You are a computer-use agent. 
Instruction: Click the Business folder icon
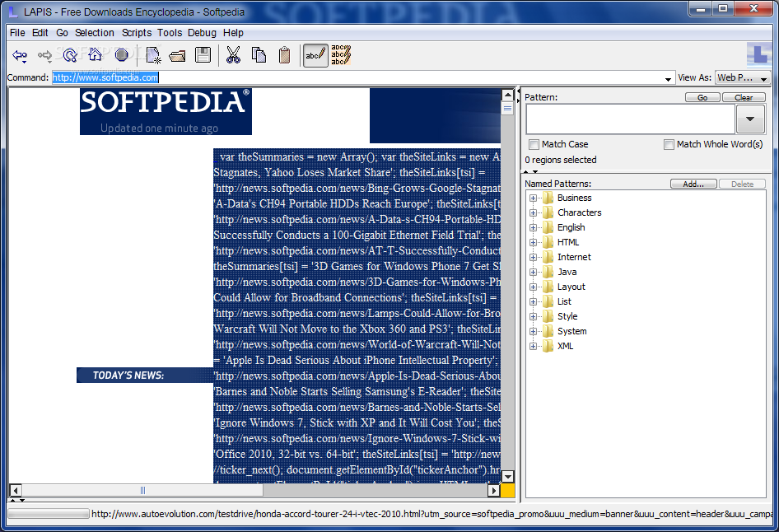(x=548, y=198)
